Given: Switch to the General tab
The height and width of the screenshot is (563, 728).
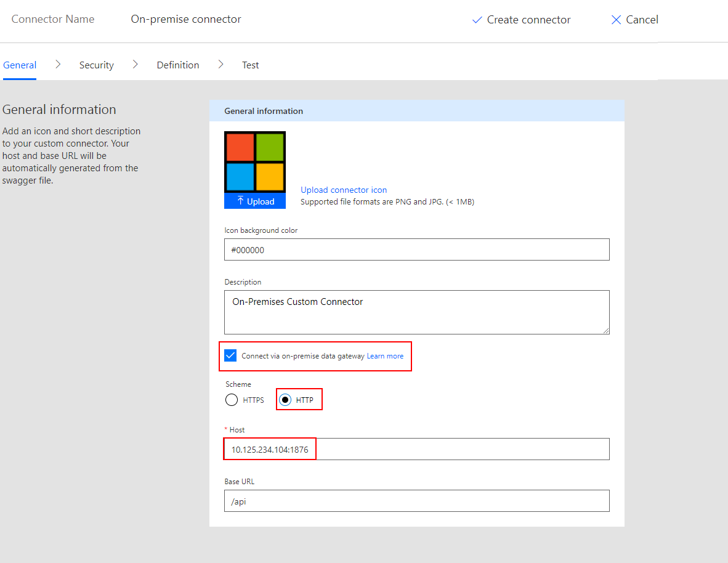Looking at the screenshot, I should click(20, 65).
